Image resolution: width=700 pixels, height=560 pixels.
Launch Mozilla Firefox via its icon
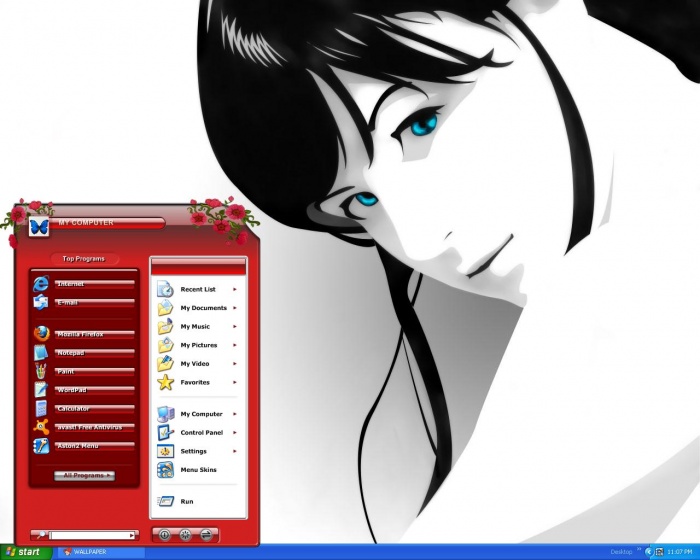coord(41,334)
